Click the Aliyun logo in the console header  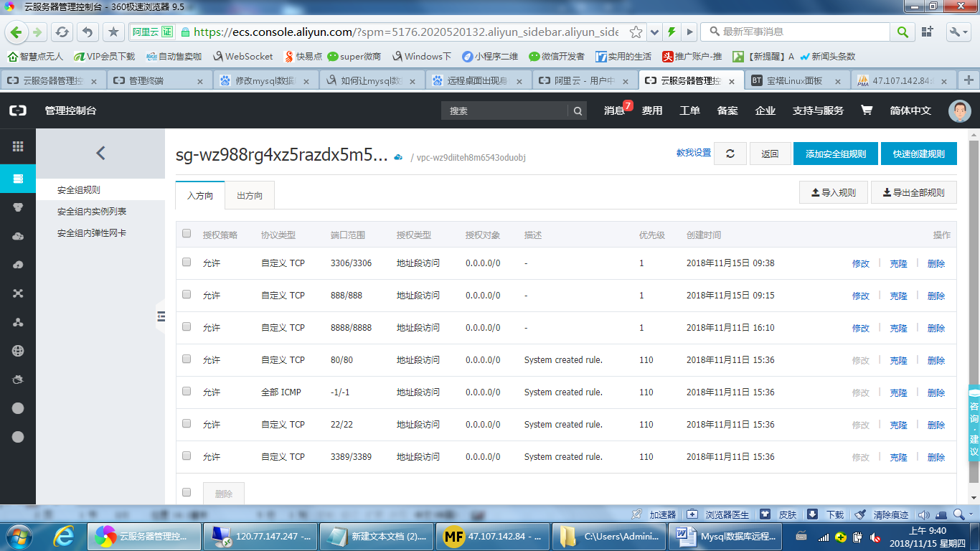18,110
